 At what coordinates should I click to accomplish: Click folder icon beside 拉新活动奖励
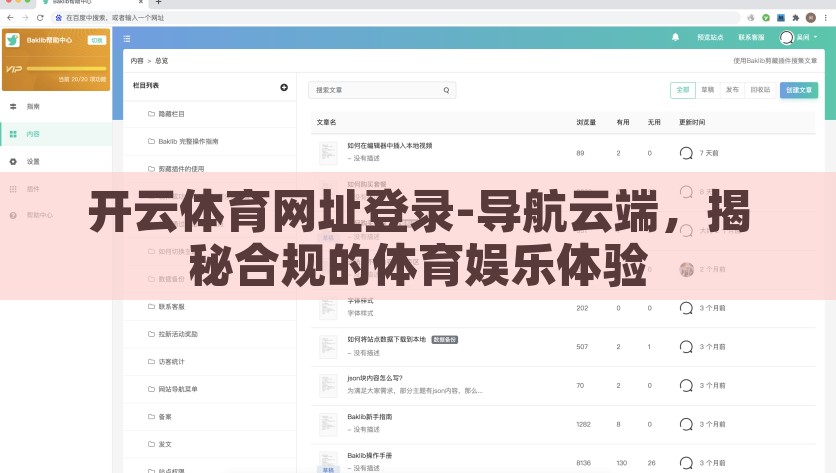[x=151, y=334]
